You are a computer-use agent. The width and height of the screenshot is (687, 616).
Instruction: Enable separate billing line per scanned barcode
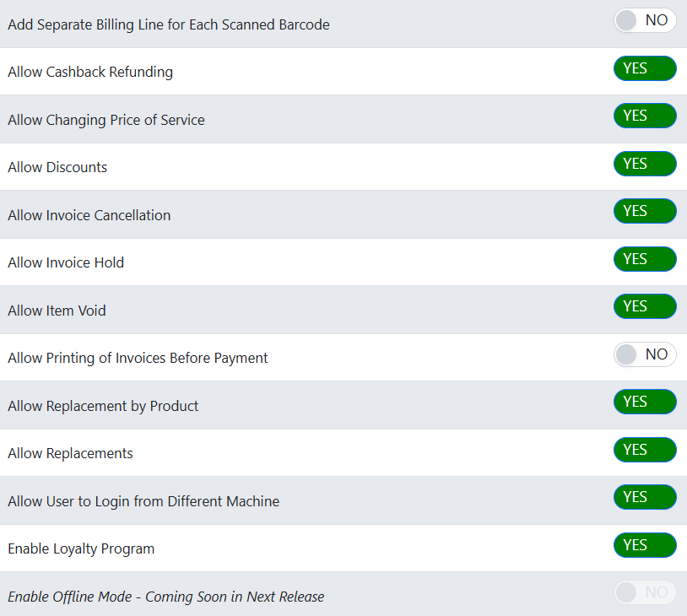coord(645,21)
